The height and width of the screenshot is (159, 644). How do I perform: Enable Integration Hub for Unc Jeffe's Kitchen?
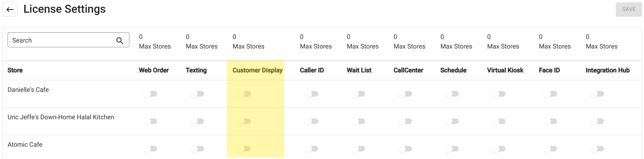point(597,122)
